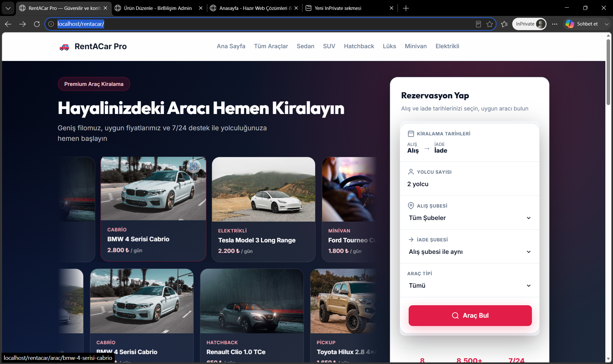The image size is (613, 364).
Task: Close the RentACar Pro tab
Action: pyautogui.click(x=105, y=8)
